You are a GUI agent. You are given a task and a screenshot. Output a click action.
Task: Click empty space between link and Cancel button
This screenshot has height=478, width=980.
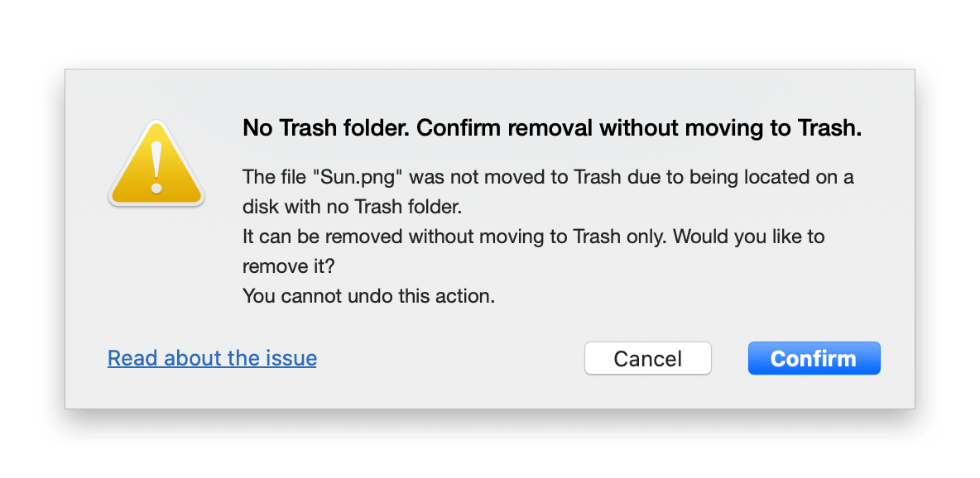(450, 358)
